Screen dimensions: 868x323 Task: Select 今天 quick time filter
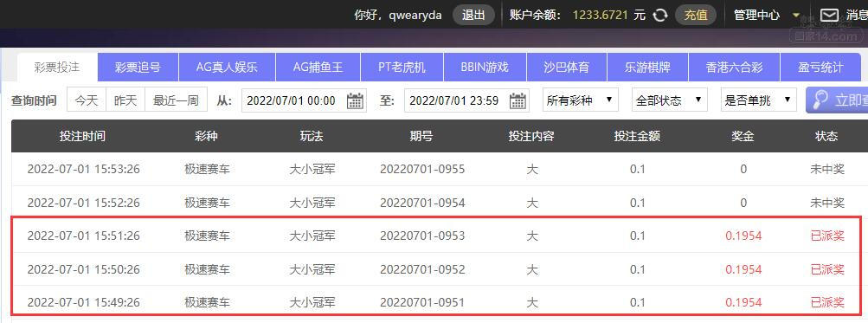point(87,100)
